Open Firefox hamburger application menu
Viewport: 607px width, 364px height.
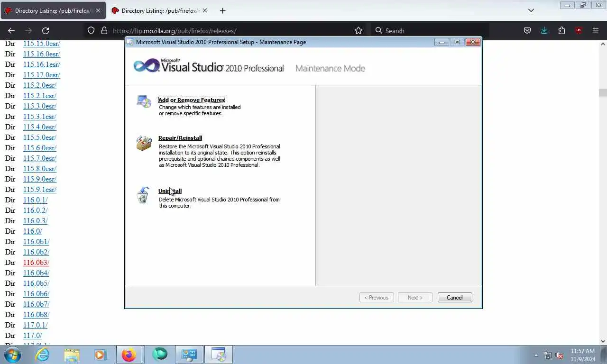(x=596, y=30)
